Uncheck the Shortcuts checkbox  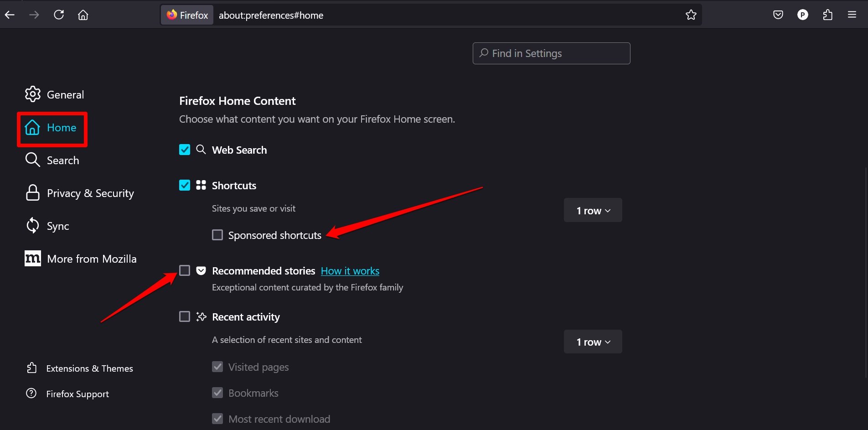[x=185, y=185]
